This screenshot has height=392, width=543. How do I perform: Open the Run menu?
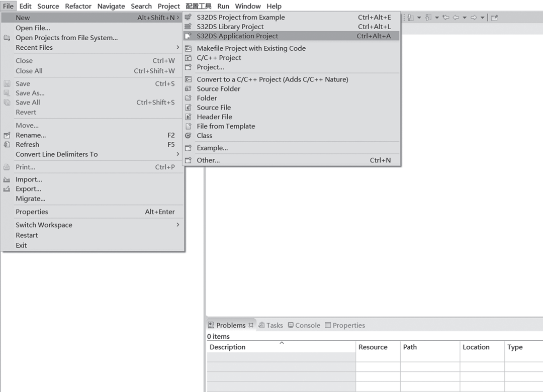coord(223,6)
